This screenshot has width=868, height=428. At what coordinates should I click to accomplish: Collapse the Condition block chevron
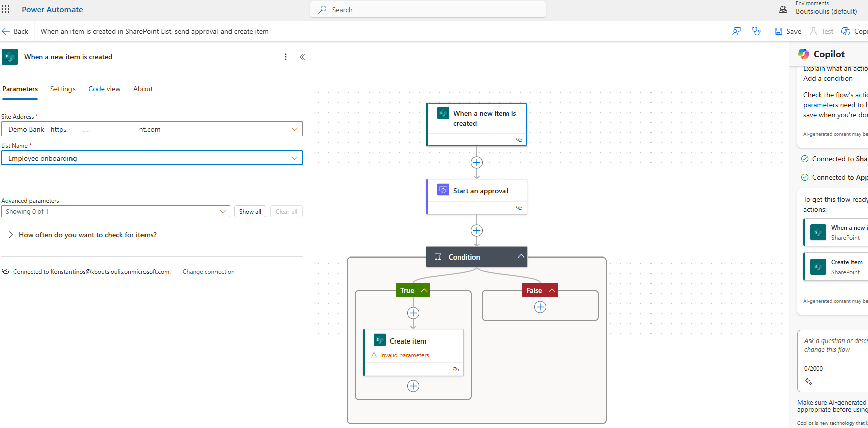click(521, 256)
